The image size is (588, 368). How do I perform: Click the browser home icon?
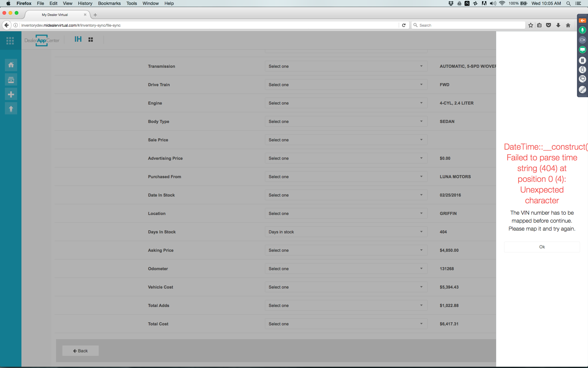(568, 25)
